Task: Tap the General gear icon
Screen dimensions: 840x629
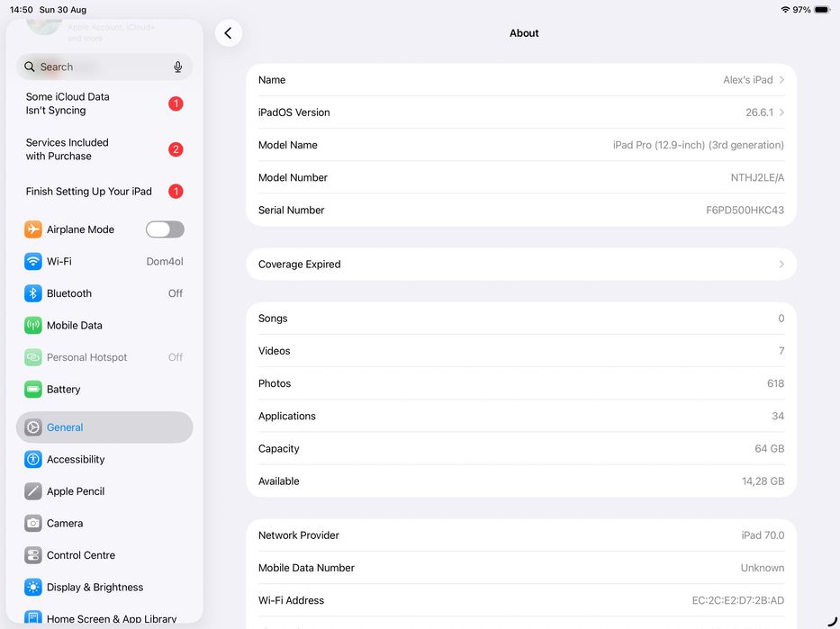Action: 33,427
